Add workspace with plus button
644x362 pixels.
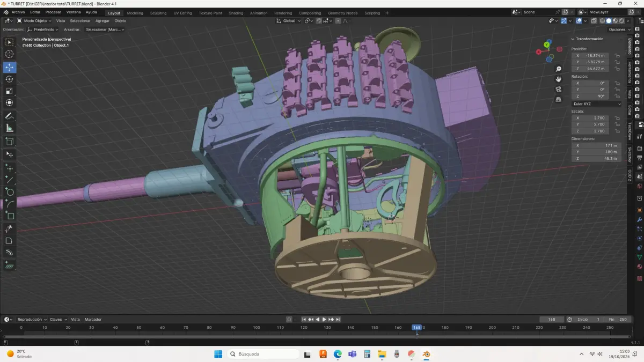(x=387, y=13)
